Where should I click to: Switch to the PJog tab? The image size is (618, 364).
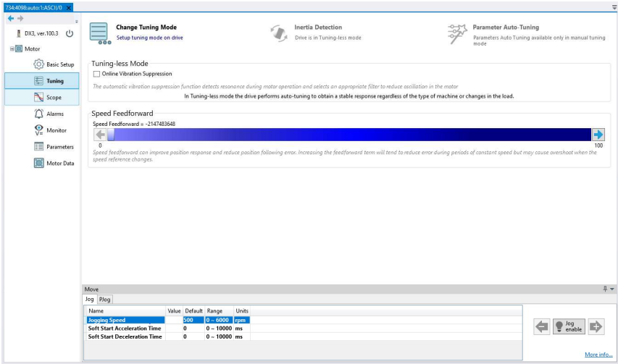(104, 300)
